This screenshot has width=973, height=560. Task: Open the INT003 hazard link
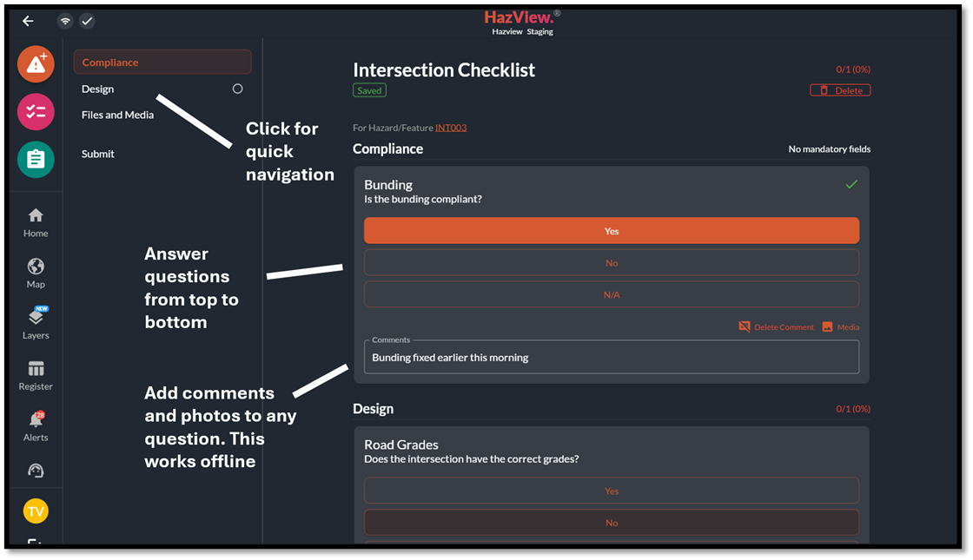click(x=451, y=128)
